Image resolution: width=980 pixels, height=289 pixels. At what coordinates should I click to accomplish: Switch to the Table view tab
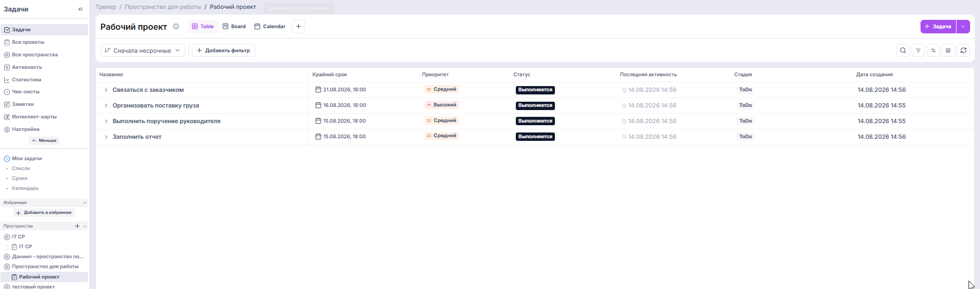(x=203, y=27)
